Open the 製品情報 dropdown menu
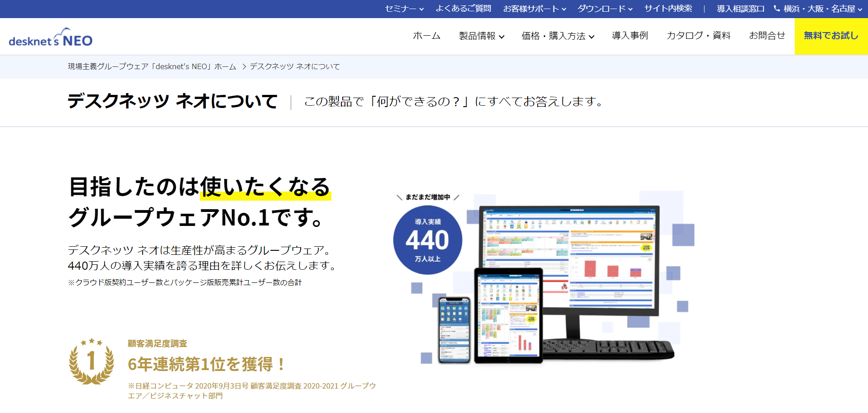Screen dimensions: 868x413 [x=481, y=36]
